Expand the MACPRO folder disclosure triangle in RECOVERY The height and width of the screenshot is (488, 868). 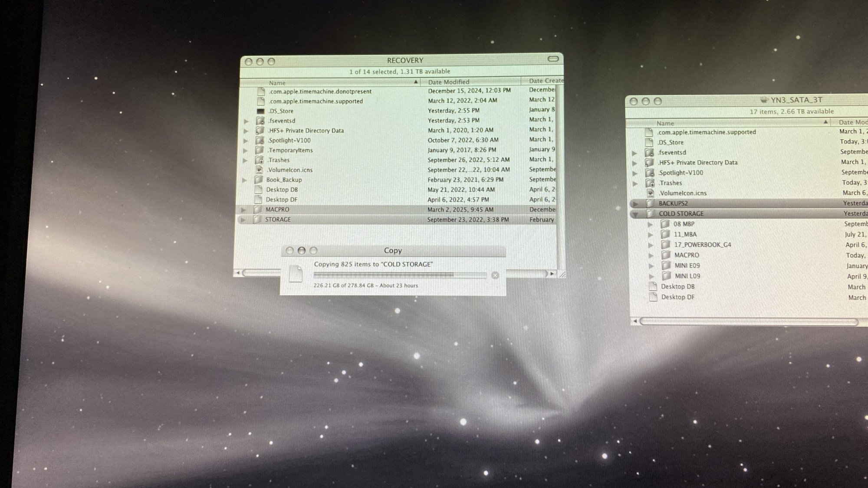[243, 210]
